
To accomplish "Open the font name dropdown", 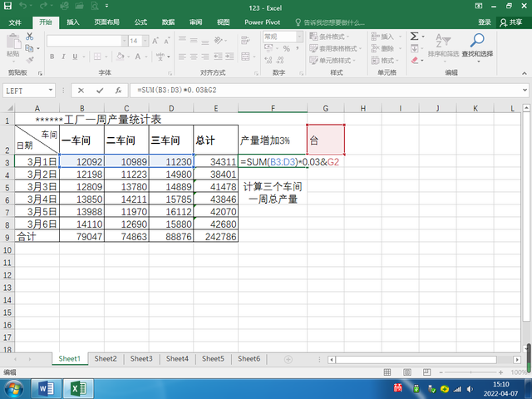I will tap(125, 41).
